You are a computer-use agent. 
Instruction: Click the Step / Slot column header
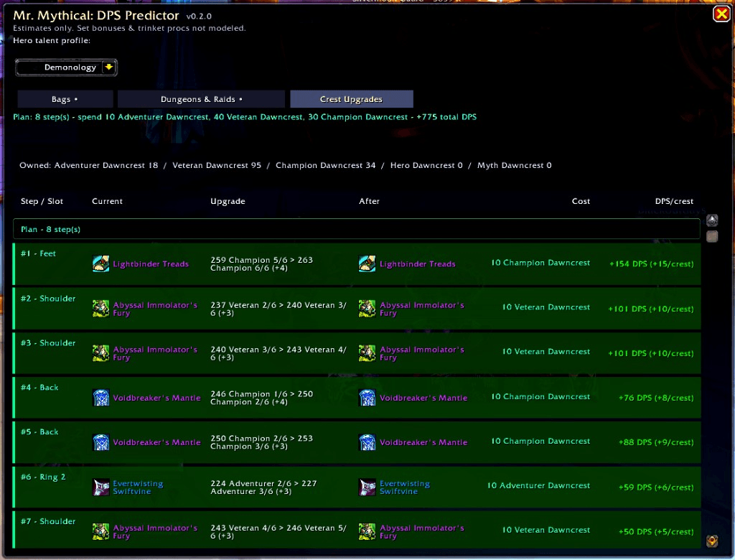click(x=42, y=201)
